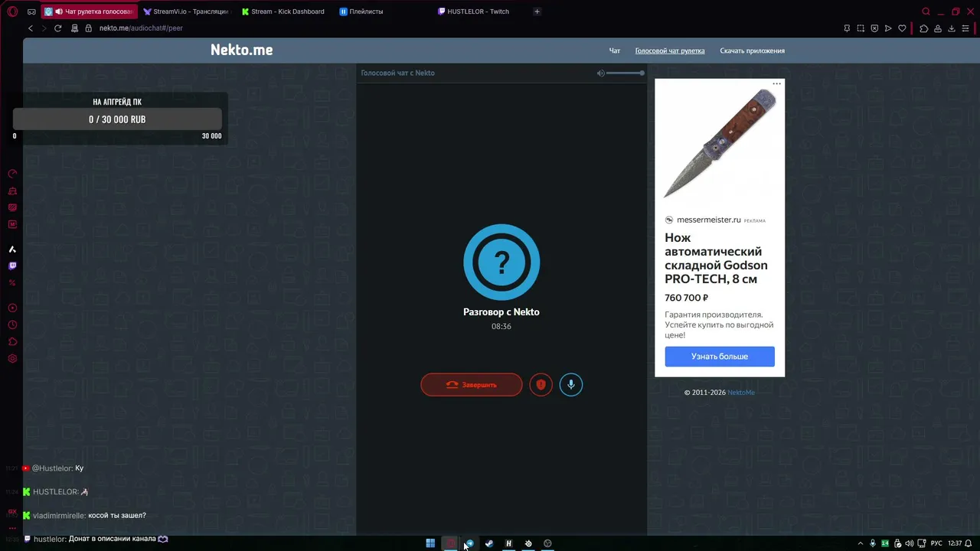Open taskbar volume control

(x=909, y=543)
